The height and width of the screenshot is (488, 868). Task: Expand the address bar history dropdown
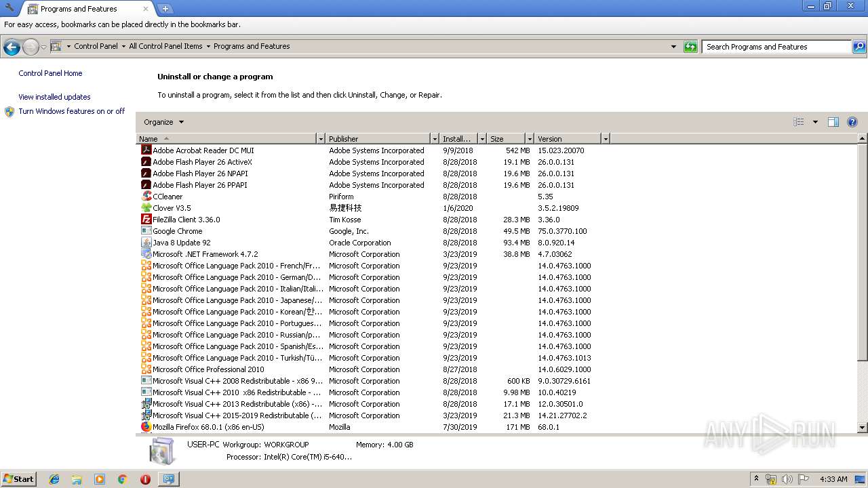(673, 47)
